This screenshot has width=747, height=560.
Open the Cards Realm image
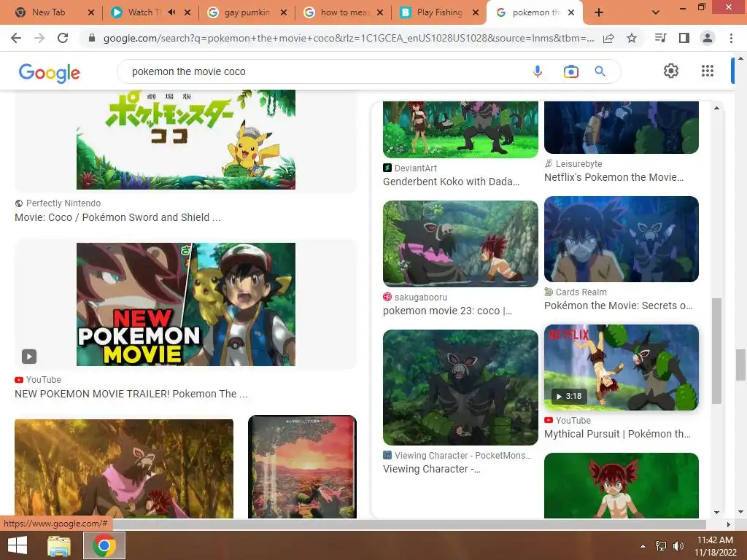click(x=622, y=239)
